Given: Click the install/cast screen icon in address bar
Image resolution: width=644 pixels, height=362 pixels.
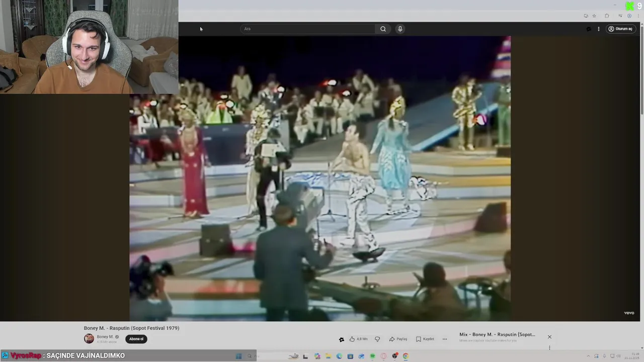Looking at the screenshot, I should 586,16.
